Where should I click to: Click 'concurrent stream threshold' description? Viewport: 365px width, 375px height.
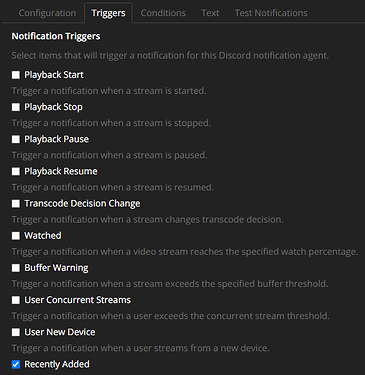170,316
